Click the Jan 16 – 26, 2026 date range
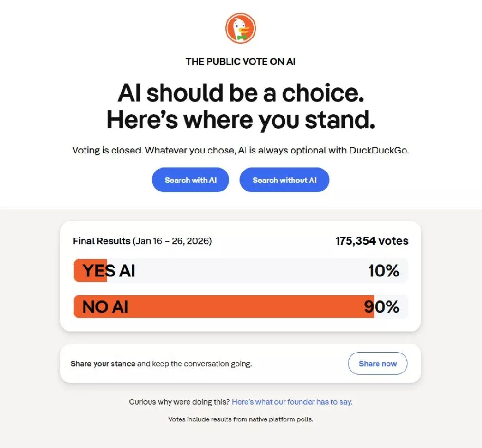 tap(172, 241)
